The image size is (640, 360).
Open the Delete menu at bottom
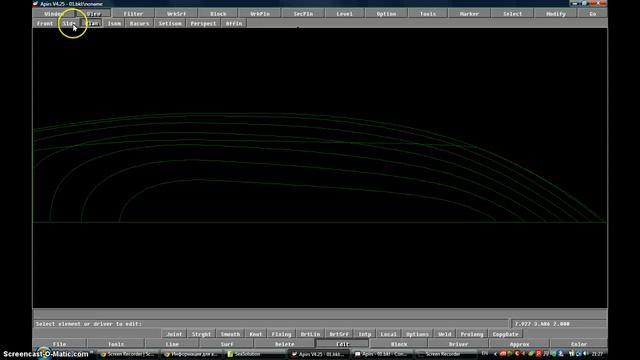pyautogui.click(x=284, y=344)
